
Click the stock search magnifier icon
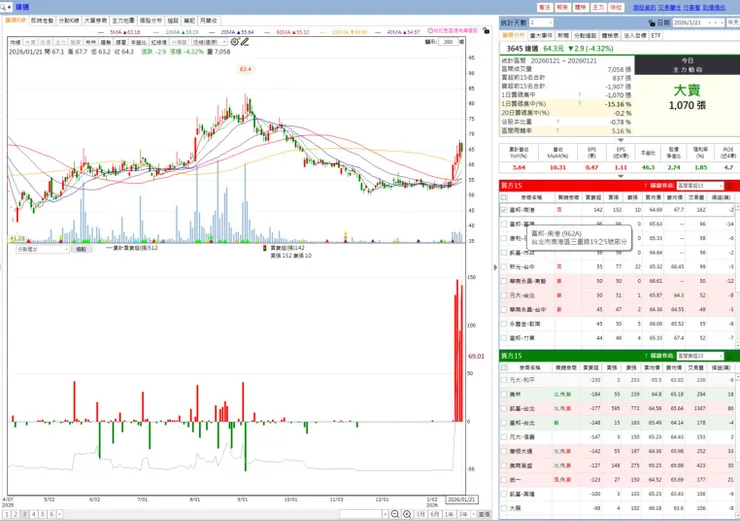coord(3,7)
